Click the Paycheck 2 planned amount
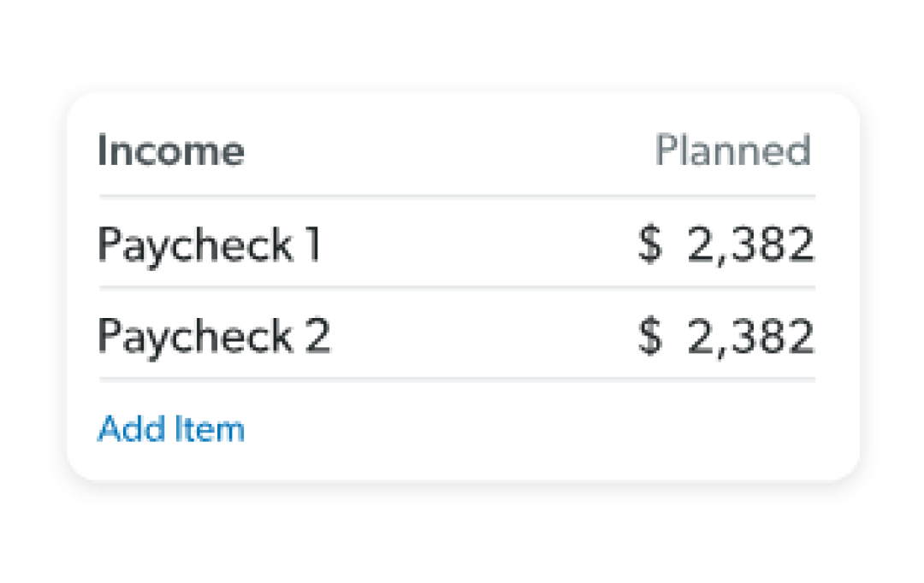Viewport: 924px width, 583px height. click(749, 335)
